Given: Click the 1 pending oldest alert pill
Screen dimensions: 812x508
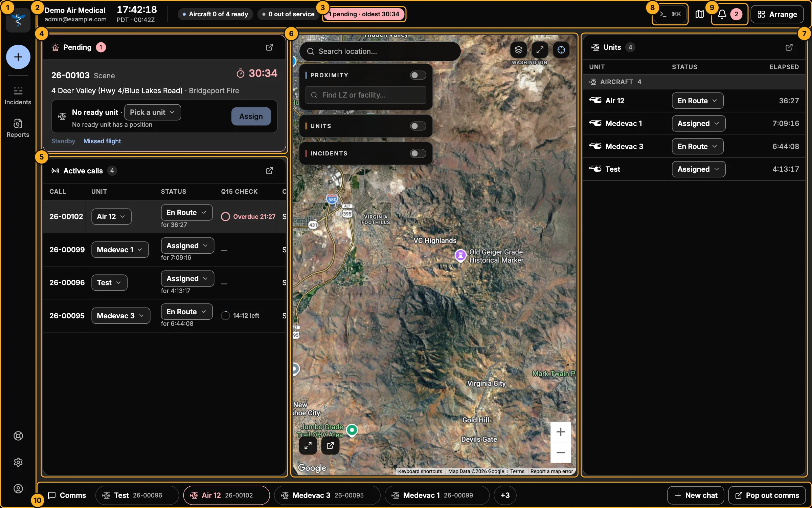Looking at the screenshot, I should pos(364,14).
